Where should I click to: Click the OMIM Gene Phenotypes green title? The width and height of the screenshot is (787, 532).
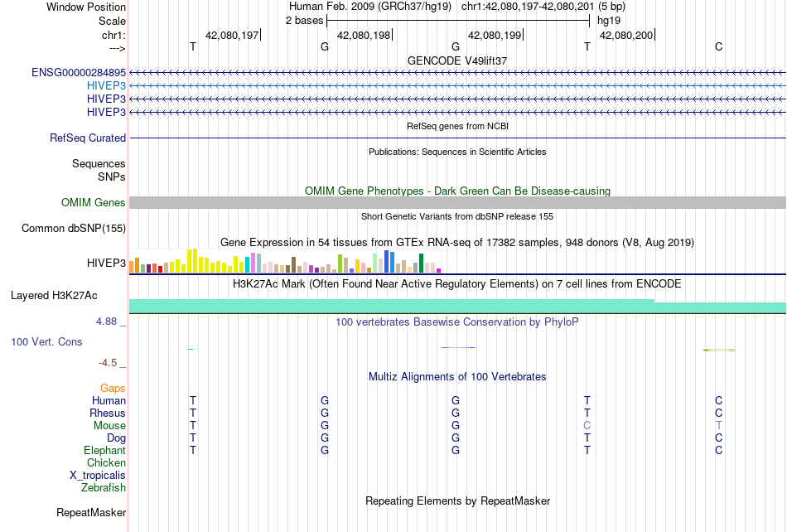click(457, 191)
